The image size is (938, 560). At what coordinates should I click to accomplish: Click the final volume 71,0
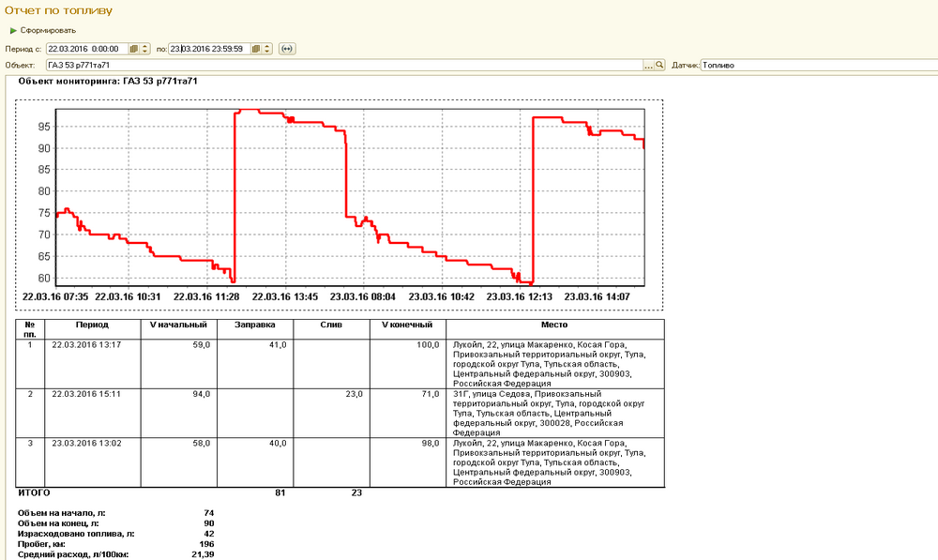coord(431,394)
